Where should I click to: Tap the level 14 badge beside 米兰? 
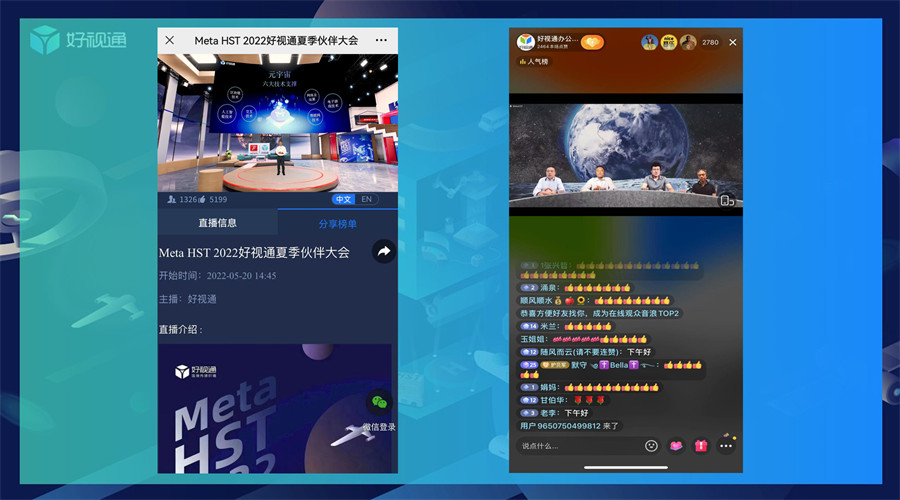click(529, 326)
